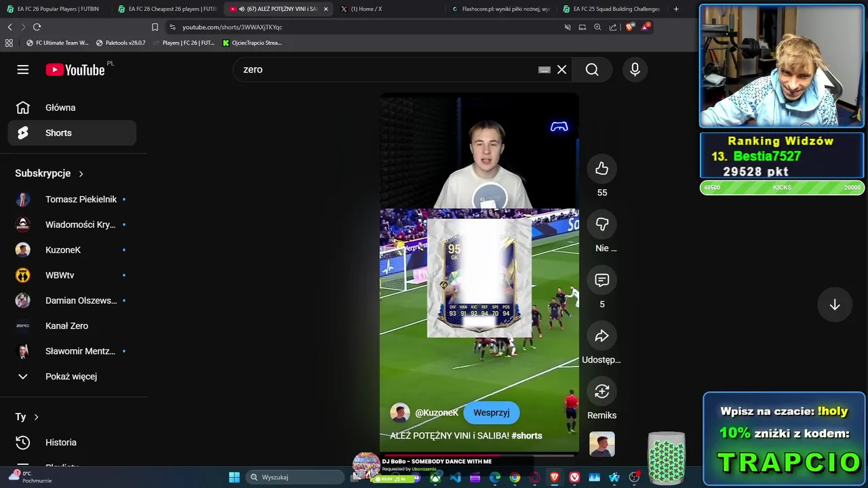Open the on-screen keyboard icon in search
This screenshot has height=488, width=868.
(544, 70)
